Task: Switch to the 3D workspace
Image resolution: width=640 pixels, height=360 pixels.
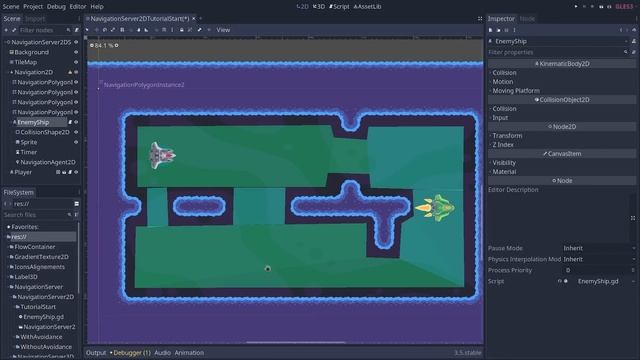Action: [x=318, y=7]
